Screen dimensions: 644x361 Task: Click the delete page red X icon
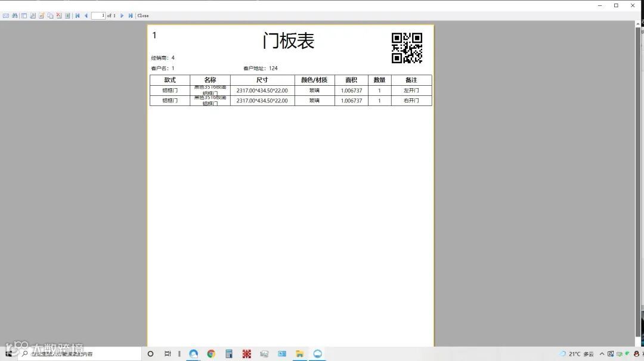[x=58, y=15]
